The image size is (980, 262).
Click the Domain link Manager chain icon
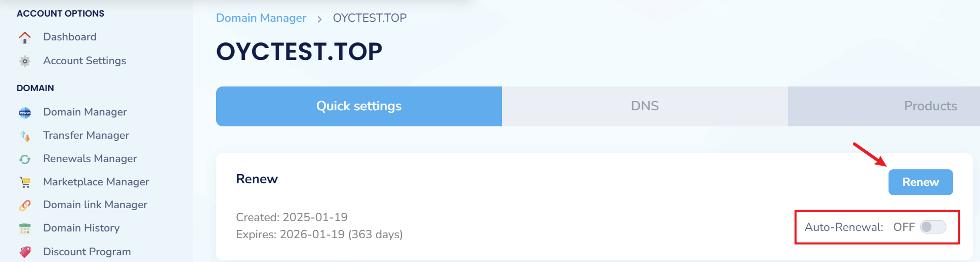25,205
